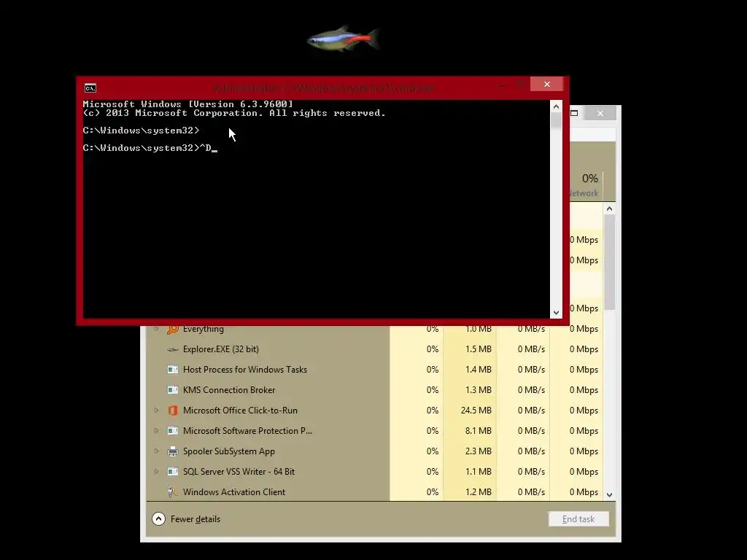Click Task Manager scrollbar down arrow
The height and width of the screenshot is (560, 747).
click(609, 495)
